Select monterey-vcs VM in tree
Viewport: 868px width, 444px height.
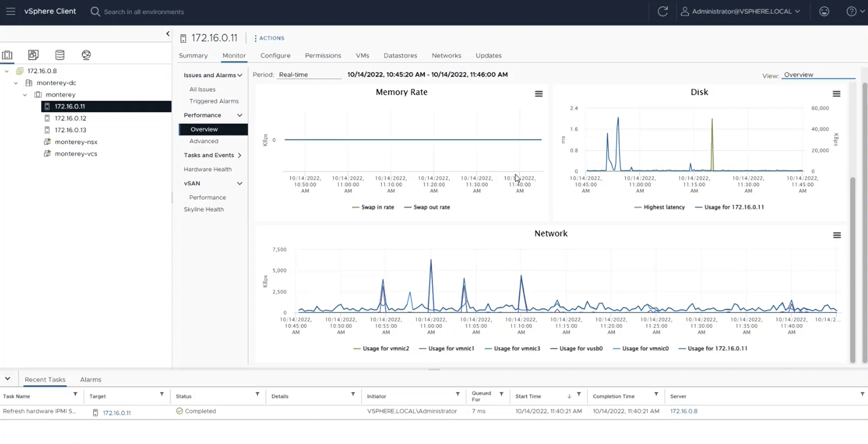pyautogui.click(x=76, y=154)
